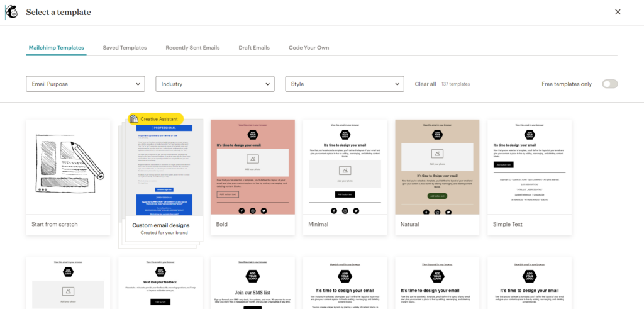Screen dimensions: 644x309
Task: Expand the Style filter dropdown
Action: [345, 84]
